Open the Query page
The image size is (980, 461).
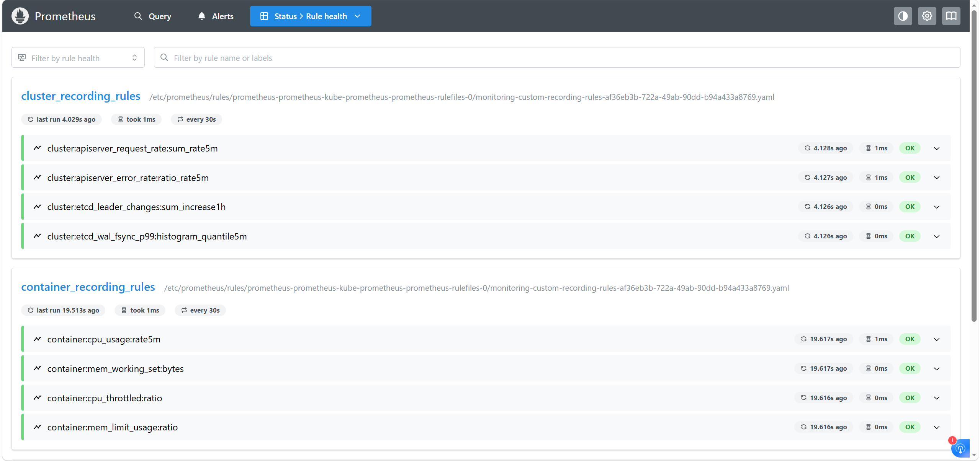coord(152,16)
